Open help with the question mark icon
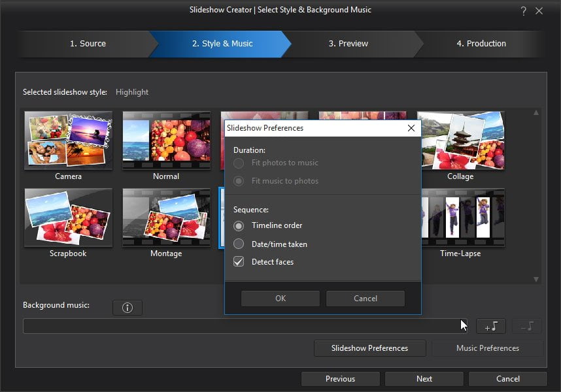Screen dimensions: 561x392 click(x=524, y=10)
